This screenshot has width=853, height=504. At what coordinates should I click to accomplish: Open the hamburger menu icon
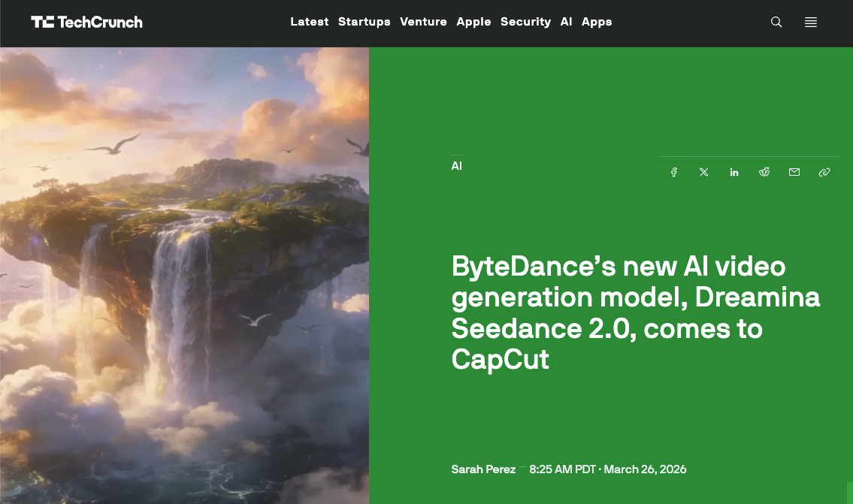pos(811,23)
